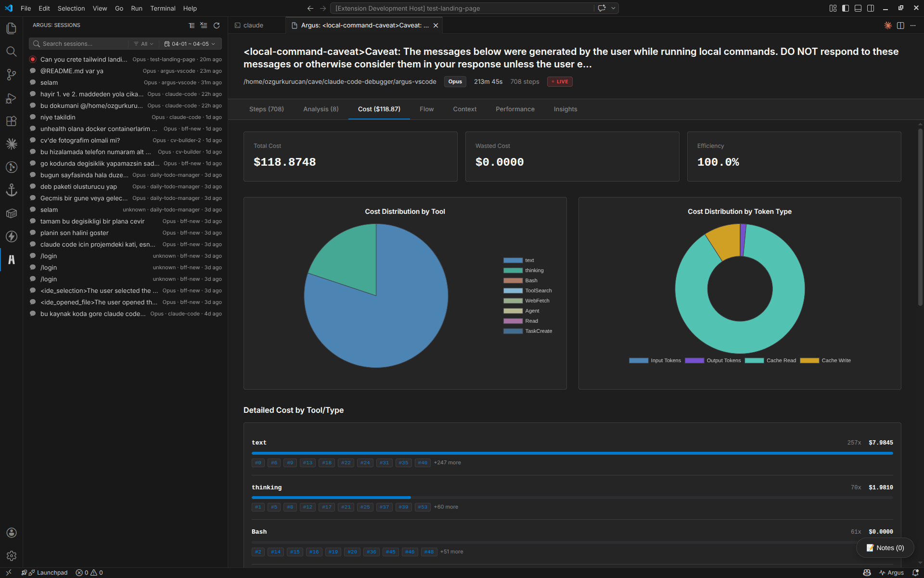Open the 04-01 ~ 04-05 date range dropdown
This screenshot has height=578, width=924.
[x=190, y=44]
